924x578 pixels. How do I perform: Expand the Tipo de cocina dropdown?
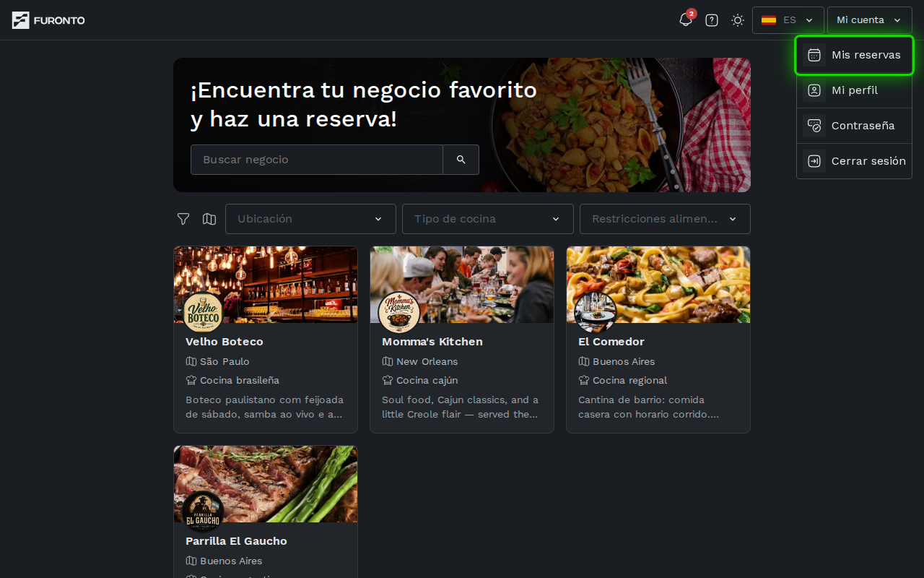pyautogui.click(x=488, y=219)
